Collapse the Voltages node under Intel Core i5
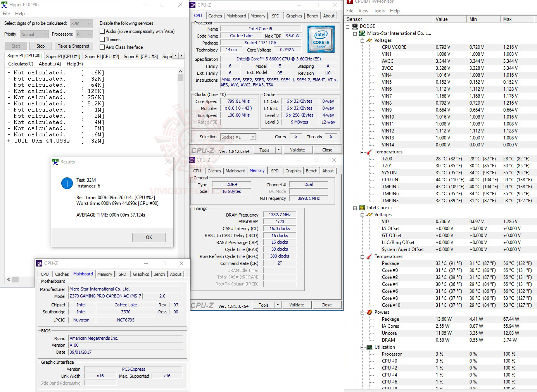This screenshot has width=537, height=392. click(x=362, y=215)
